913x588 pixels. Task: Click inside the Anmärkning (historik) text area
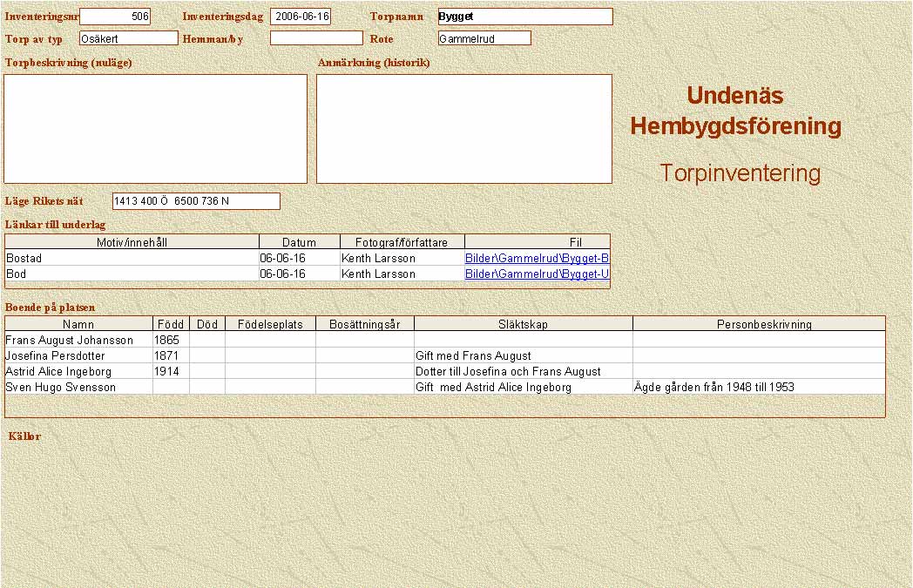pos(463,128)
